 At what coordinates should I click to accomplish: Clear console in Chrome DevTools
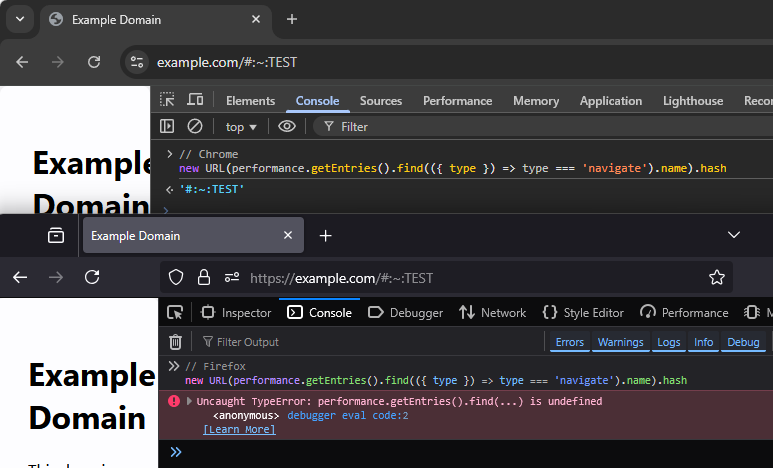click(x=195, y=126)
